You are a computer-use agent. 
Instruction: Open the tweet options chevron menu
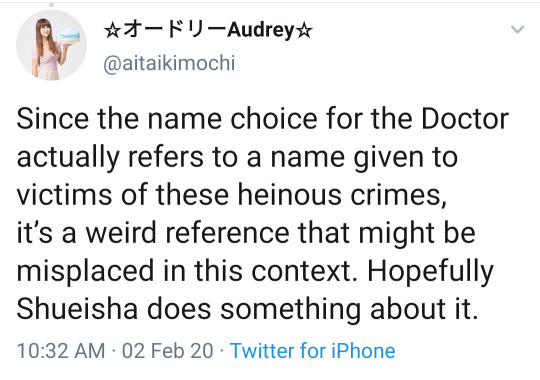tap(517, 29)
